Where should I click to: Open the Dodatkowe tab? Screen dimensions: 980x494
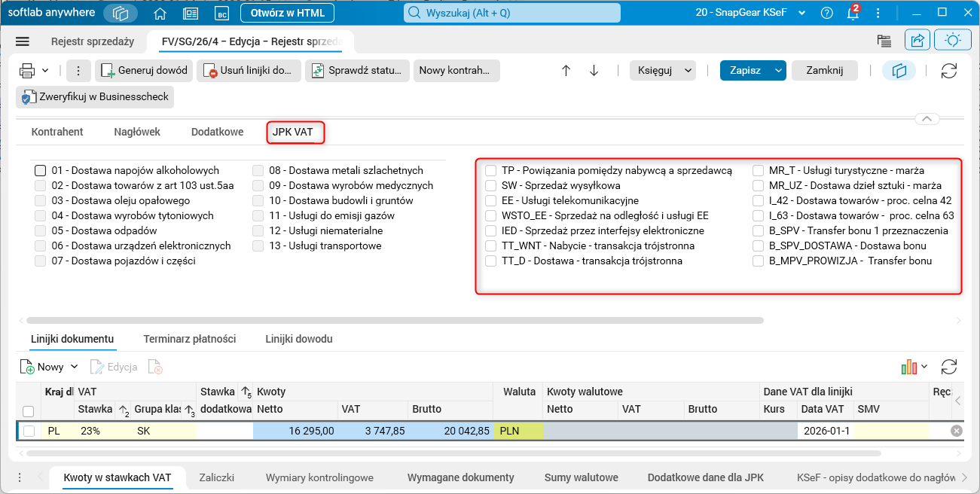tap(217, 132)
